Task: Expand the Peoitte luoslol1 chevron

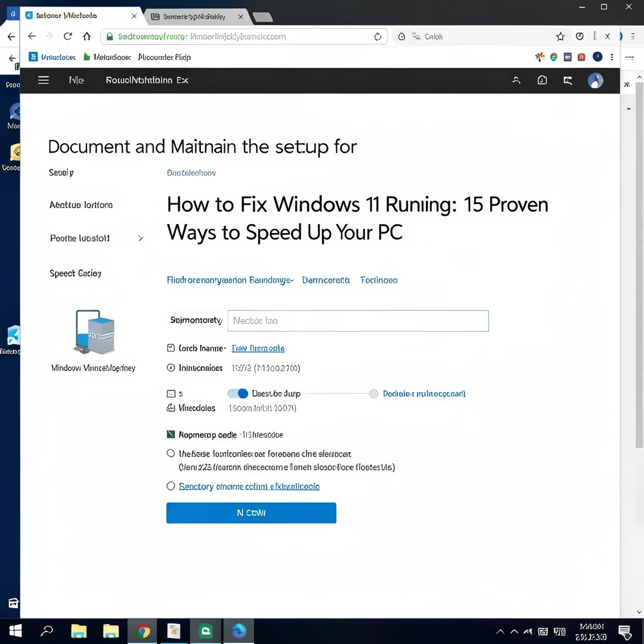Action: point(141,238)
